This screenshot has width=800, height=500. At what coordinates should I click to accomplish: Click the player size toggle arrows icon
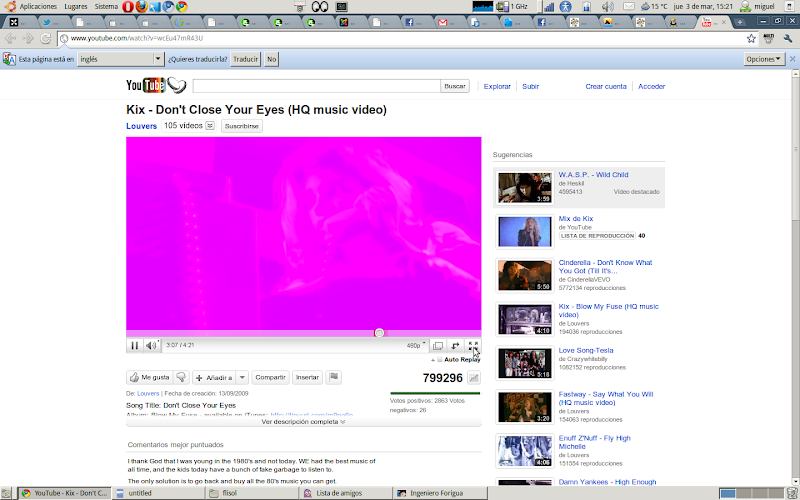pos(455,345)
